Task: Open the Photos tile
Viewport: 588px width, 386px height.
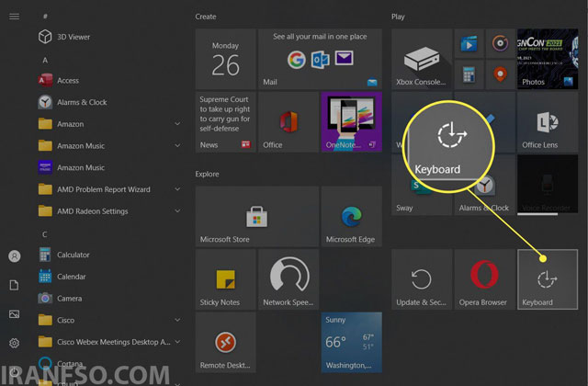Action: (x=548, y=59)
